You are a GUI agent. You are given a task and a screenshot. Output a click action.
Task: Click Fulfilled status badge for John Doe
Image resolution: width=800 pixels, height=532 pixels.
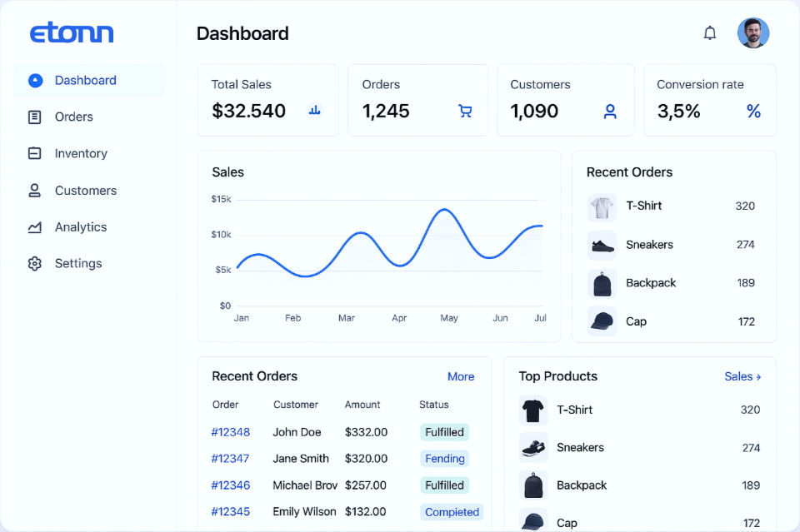pyautogui.click(x=444, y=432)
